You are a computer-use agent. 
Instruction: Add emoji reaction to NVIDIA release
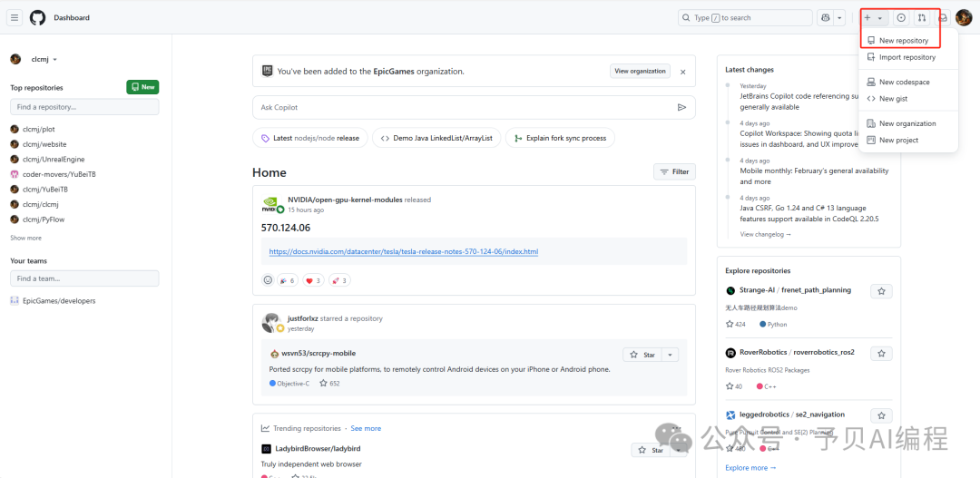pyautogui.click(x=268, y=280)
